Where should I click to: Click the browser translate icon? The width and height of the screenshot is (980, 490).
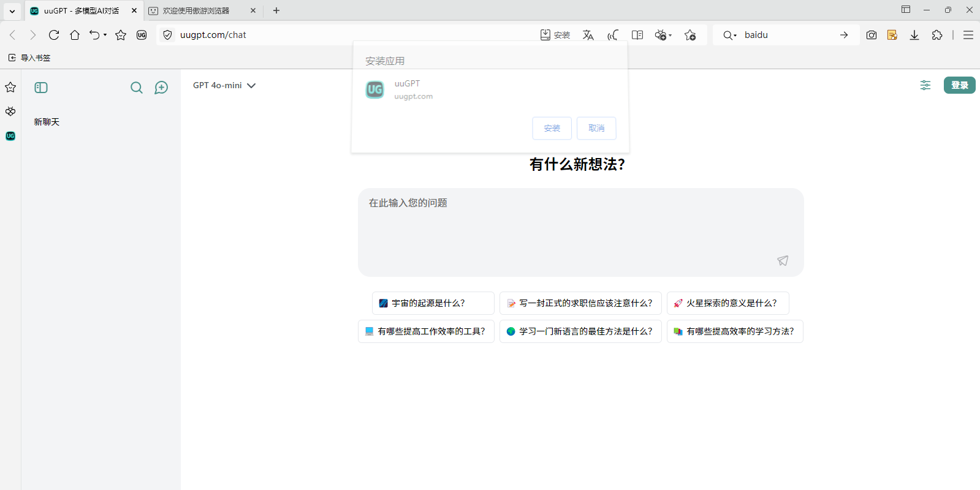click(x=588, y=35)
